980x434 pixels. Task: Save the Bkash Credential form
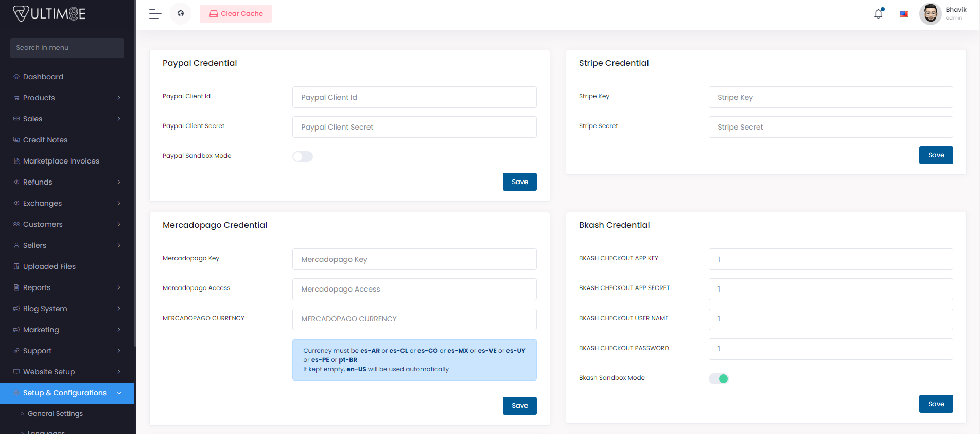coord(936,404)
